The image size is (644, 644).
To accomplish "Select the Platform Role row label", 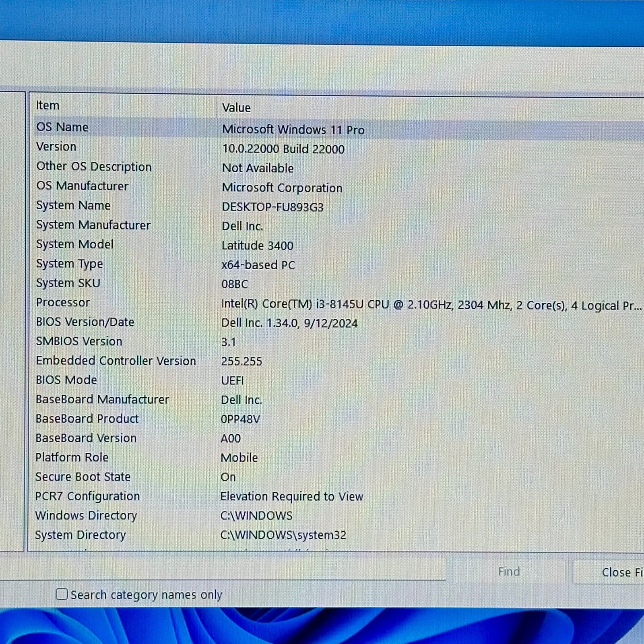I will coord(72,457).
